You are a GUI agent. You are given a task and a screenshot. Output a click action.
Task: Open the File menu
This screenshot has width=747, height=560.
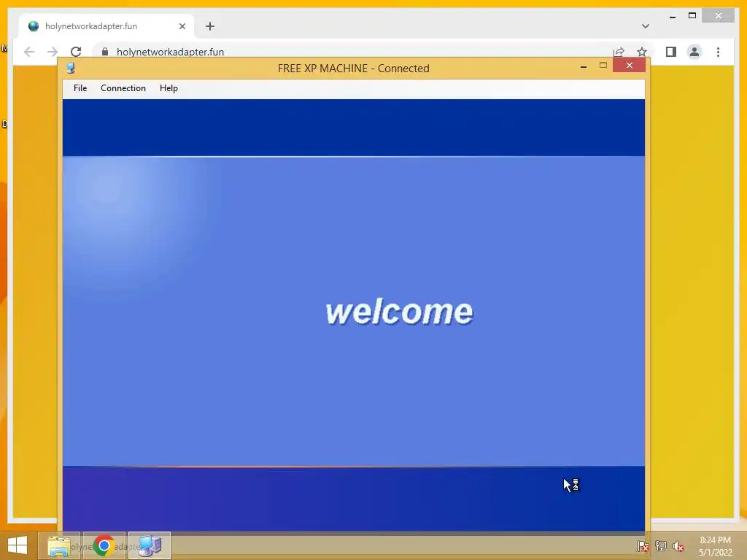tap(80, 88)
